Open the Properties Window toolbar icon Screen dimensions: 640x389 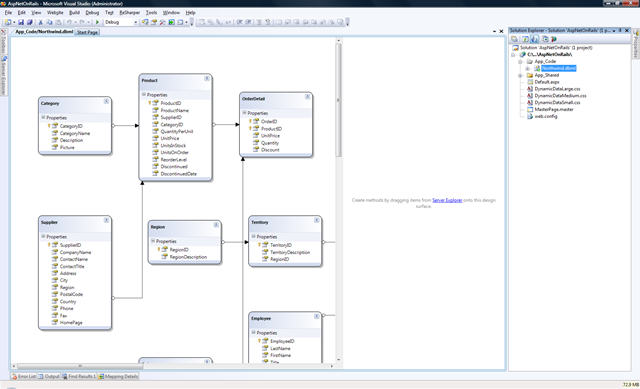[x=153, y=22]
